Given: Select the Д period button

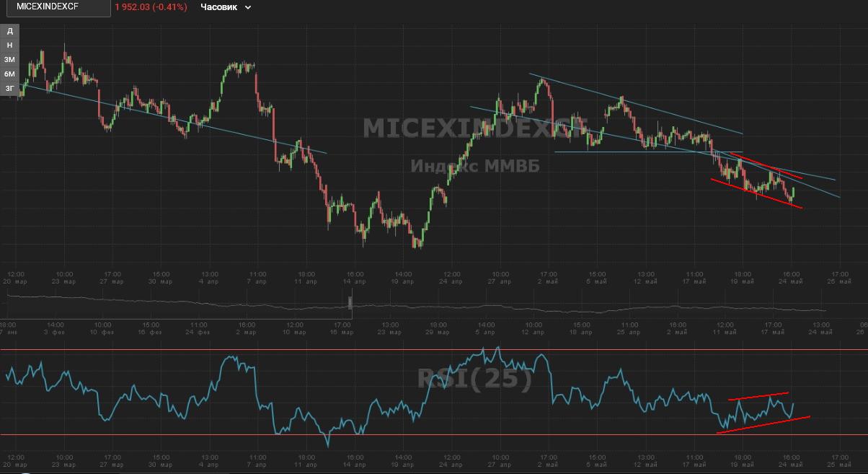Looking at the screenshot, I should point(10,31).
